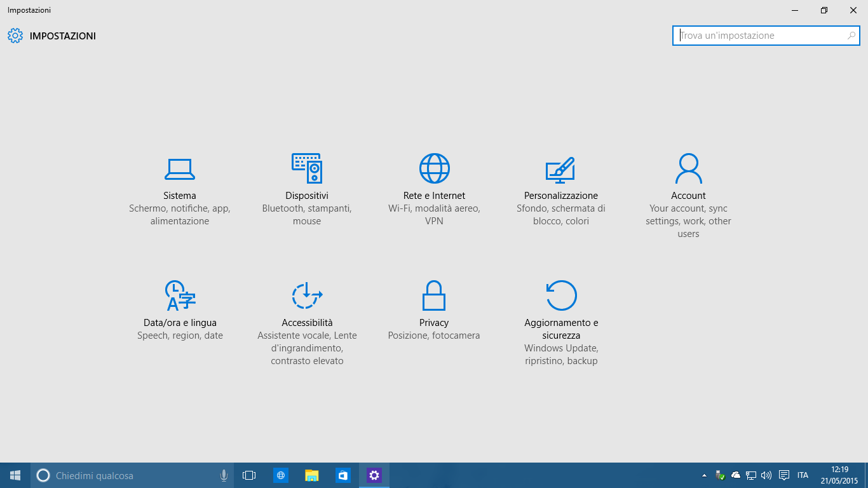The height and width of the screenshot is (488, 868).
Task: Click the Safely Remove Hardware tray icon
Action: [720, 475]
